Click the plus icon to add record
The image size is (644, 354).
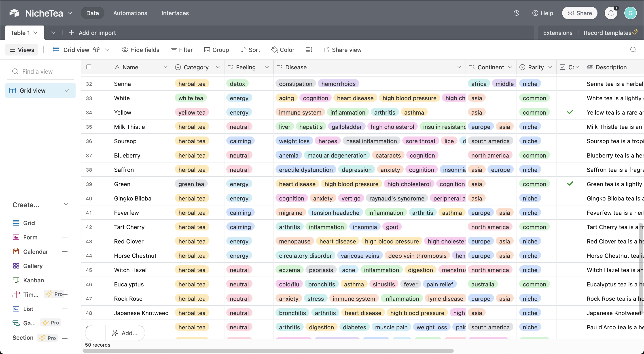click(96, 333)
